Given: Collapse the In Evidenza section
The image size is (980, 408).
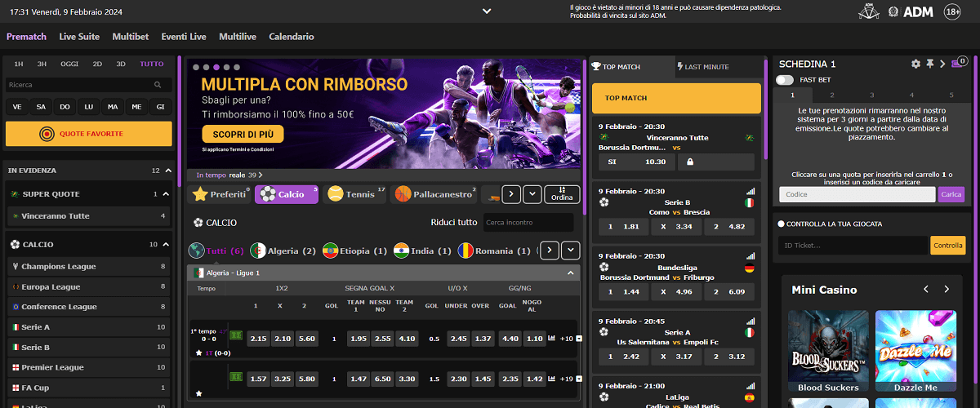Looking at the screenshot, I should pyautogui.click(x=168, y=171).
